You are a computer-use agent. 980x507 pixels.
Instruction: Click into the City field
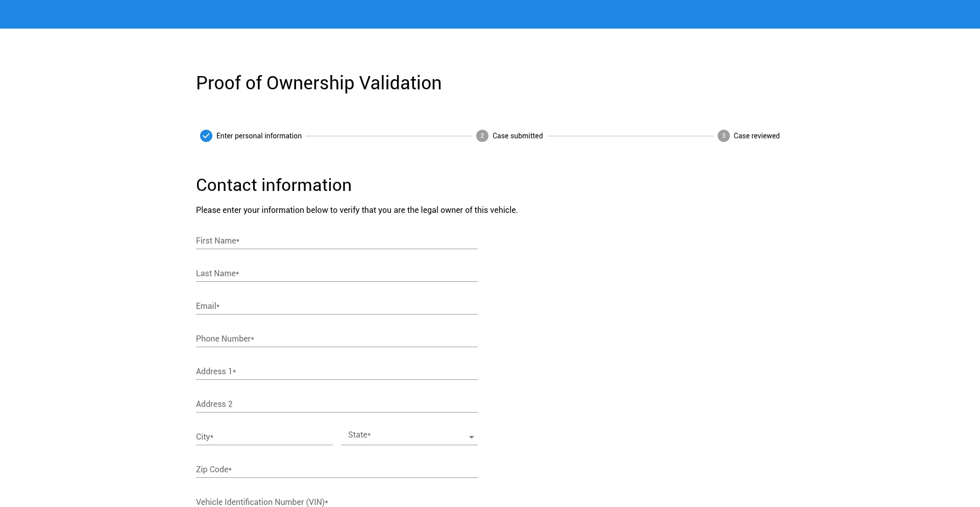[x=264, y=437]
